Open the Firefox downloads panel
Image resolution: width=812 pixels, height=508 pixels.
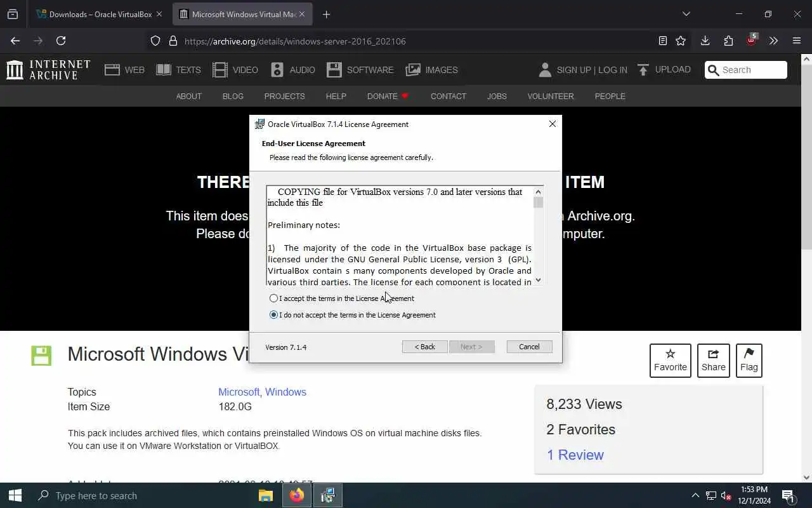(x=705, y=41)
